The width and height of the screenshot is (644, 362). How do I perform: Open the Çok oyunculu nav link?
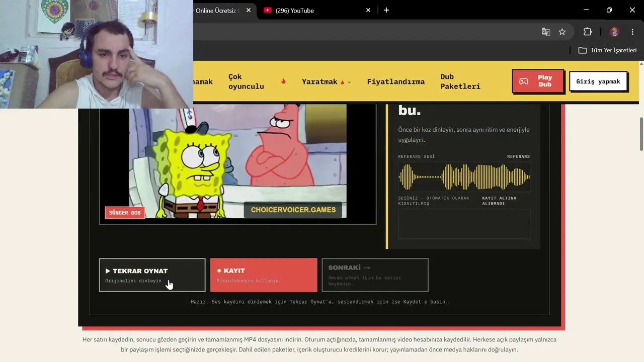point(246,81)
